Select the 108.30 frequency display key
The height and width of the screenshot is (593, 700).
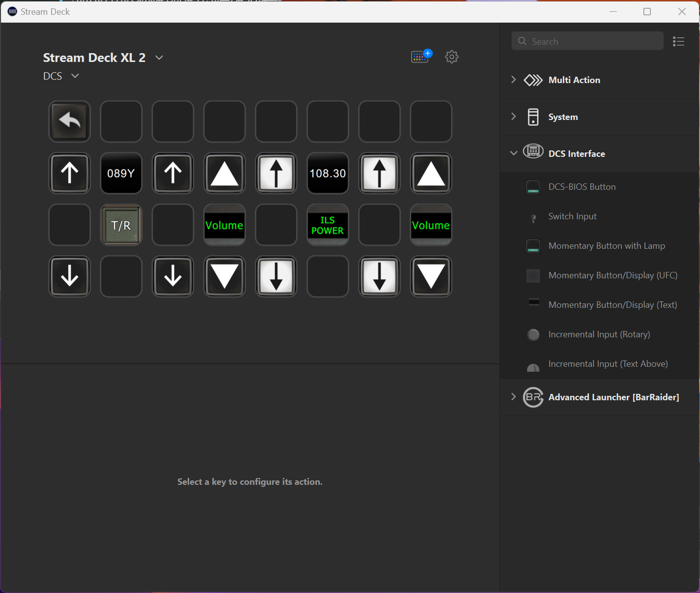328,173
